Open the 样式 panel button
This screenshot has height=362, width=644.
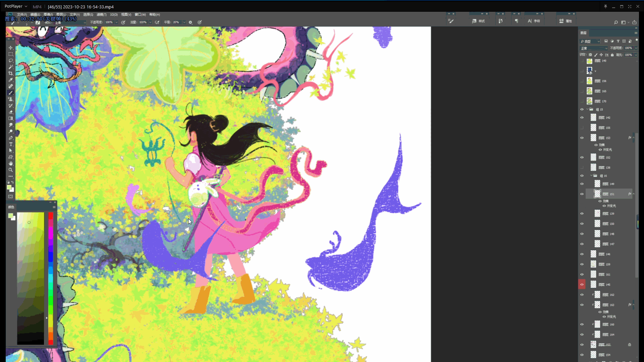tap(479, 21)
